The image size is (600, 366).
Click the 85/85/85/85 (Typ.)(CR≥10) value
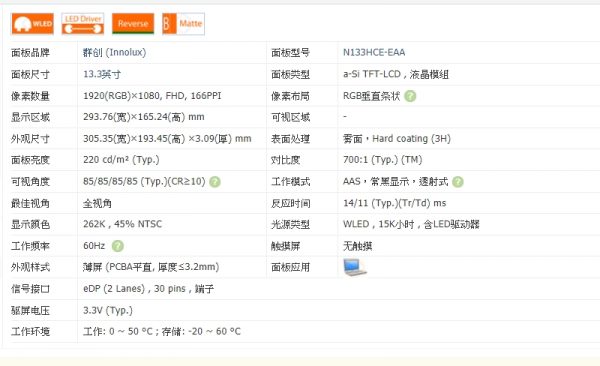[x=144, y=181]
